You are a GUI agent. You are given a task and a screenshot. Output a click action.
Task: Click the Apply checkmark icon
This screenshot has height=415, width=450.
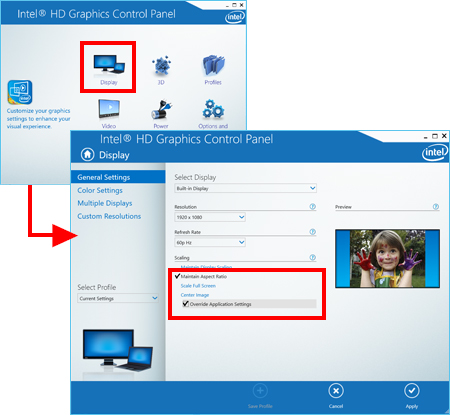pyautogui.click(x=412, y=391)
